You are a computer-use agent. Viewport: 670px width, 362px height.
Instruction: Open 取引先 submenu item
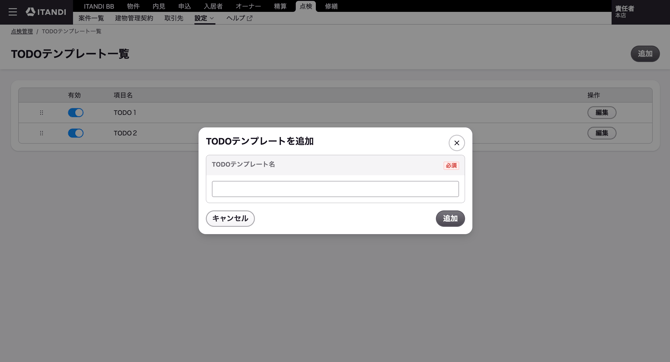173,18
